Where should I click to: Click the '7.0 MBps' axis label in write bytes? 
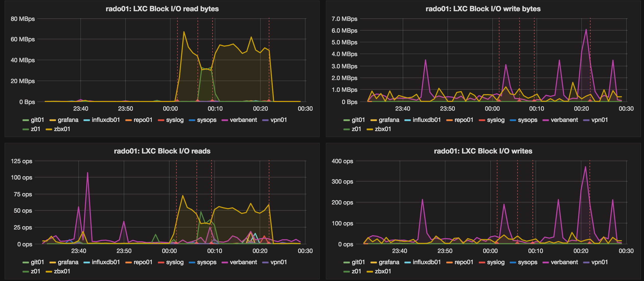point(344,19)
